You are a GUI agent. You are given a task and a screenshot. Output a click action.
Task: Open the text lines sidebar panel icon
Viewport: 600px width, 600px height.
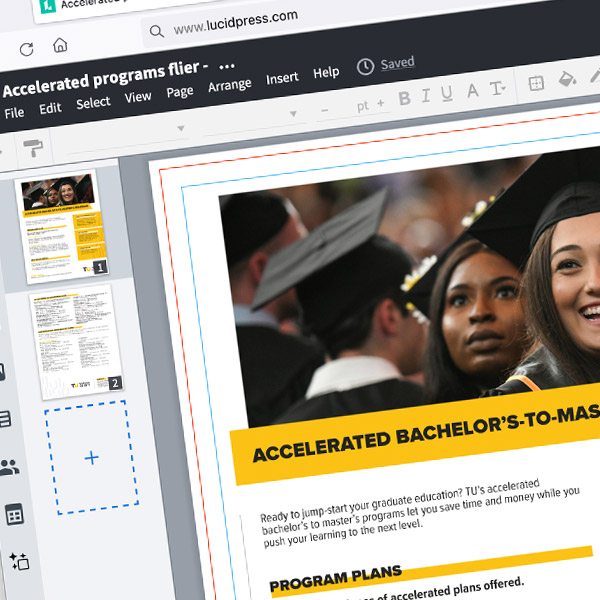[x=5, y=419]
